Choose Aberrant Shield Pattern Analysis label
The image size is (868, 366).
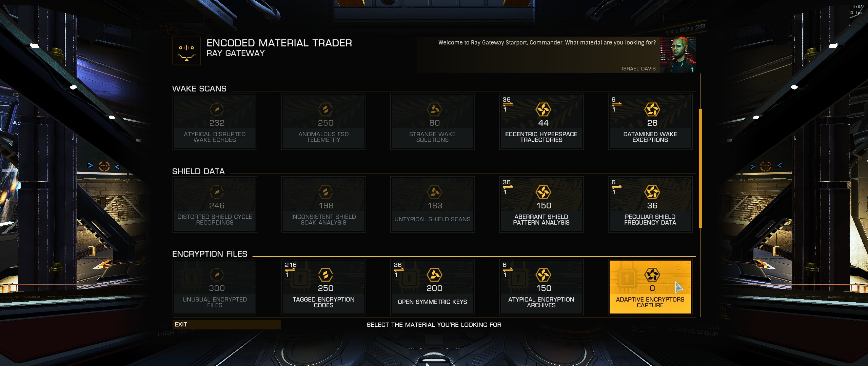pyautogui.click(x=541, y=220)
